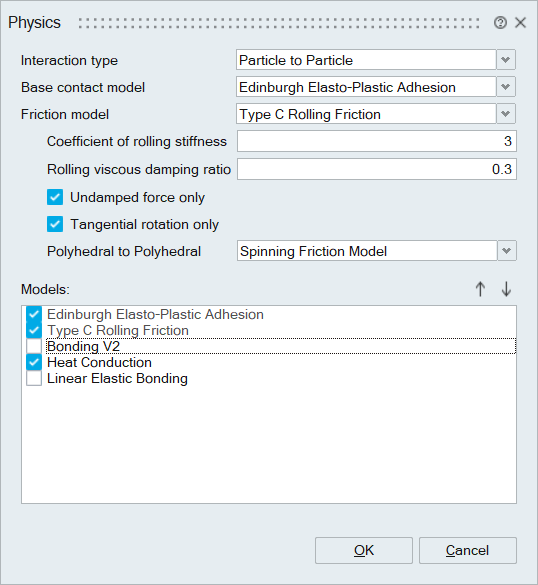The height and width of the screenshot is (585, 538).
Task: Focus the Rolling viscous damping ratio field
Action: tap(377, 169)
